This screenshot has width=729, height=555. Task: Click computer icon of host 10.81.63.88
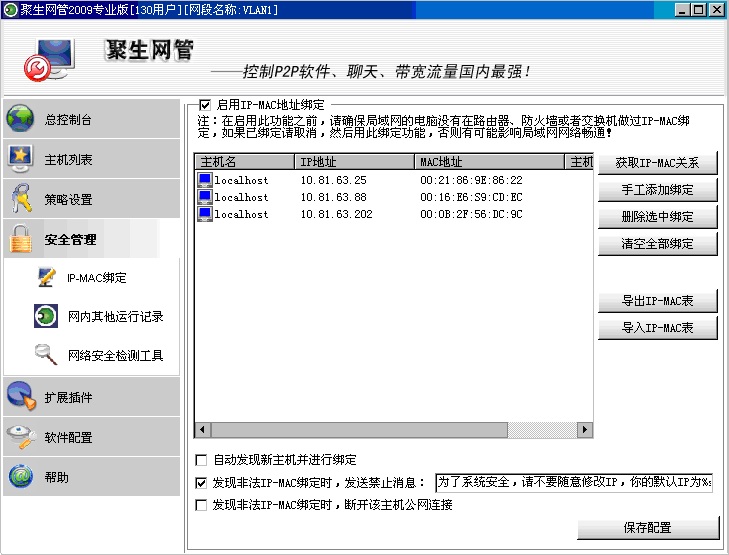[205, 197]
